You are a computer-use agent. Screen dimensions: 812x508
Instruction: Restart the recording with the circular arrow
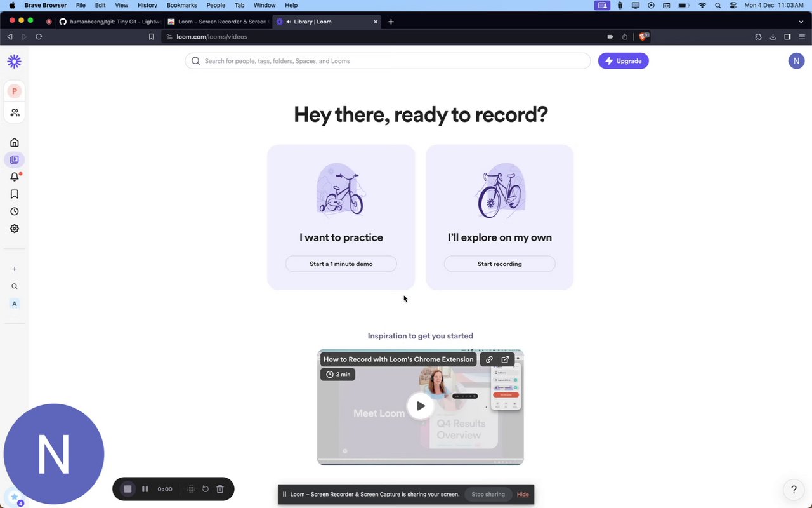click(206, 489)
